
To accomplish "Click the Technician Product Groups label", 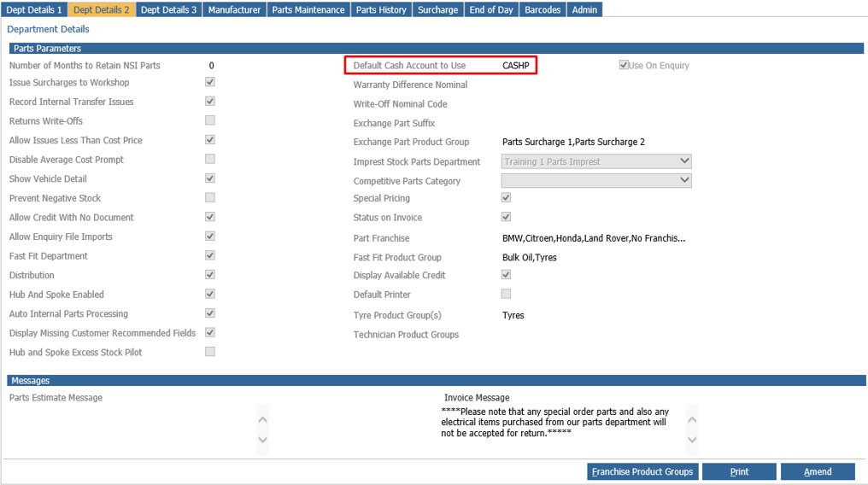I will [x=406, y=335].
